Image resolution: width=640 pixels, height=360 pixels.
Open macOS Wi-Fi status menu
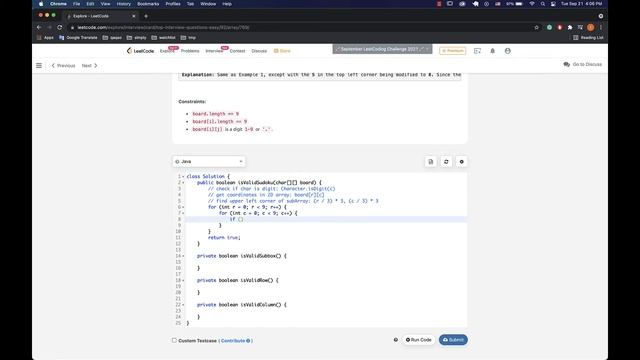pyautogui.click(x=532, y=4)
